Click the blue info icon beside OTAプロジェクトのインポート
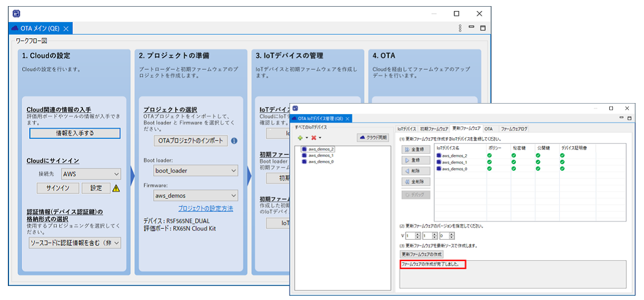Viewport: 644px width, 300px height. [x=234, y=141]
